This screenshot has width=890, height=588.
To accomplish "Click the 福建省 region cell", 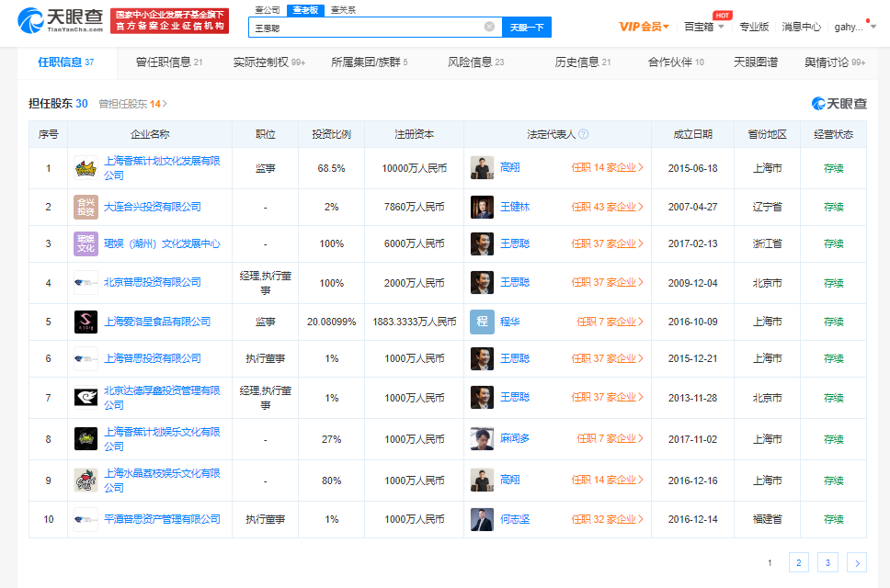I will [768, 519].
